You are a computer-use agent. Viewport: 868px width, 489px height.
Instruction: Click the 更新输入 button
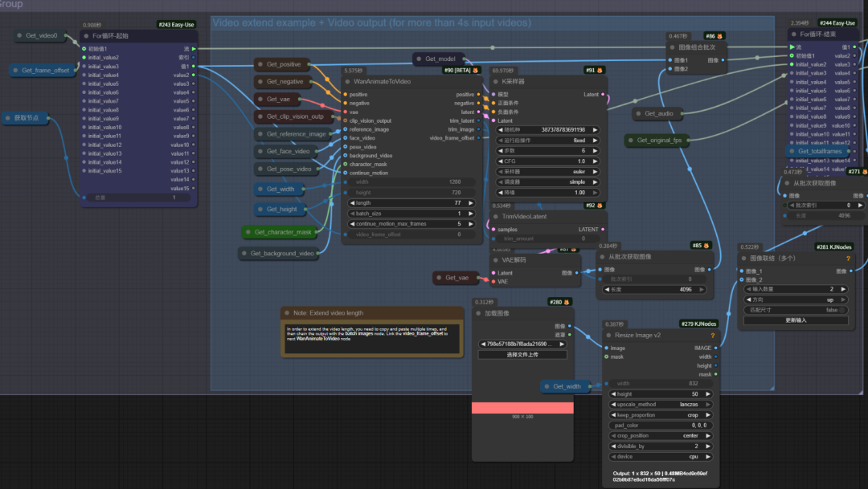point(796,320)
